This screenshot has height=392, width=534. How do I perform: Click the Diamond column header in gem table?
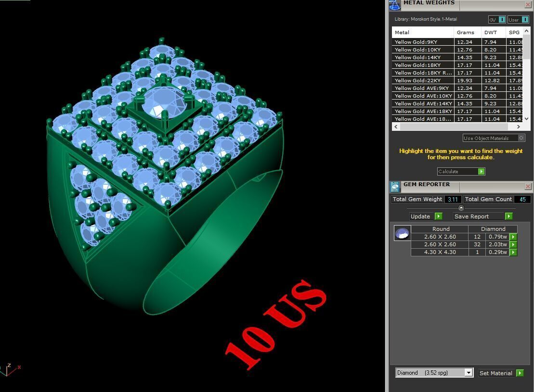tap(493, 229)
